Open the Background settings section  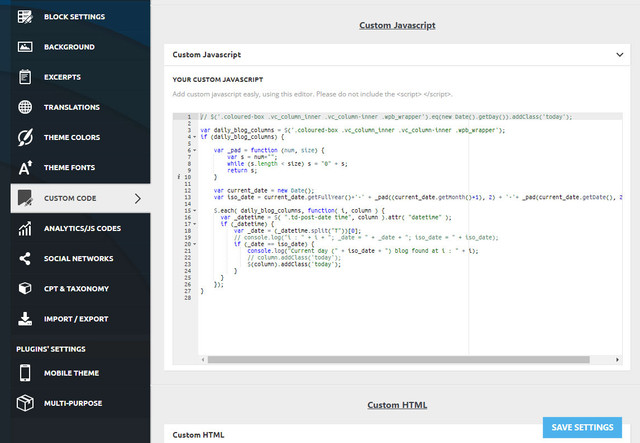(x=80, y=47)
